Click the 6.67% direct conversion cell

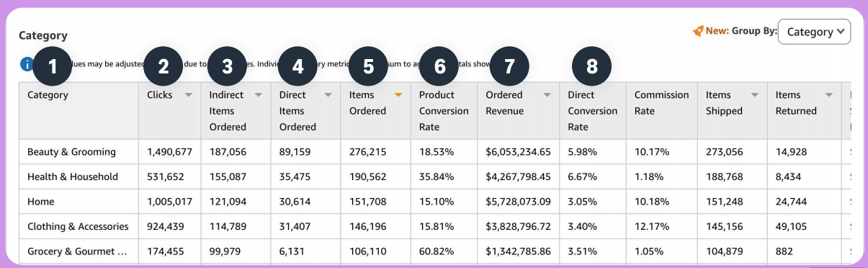point(583,177)
